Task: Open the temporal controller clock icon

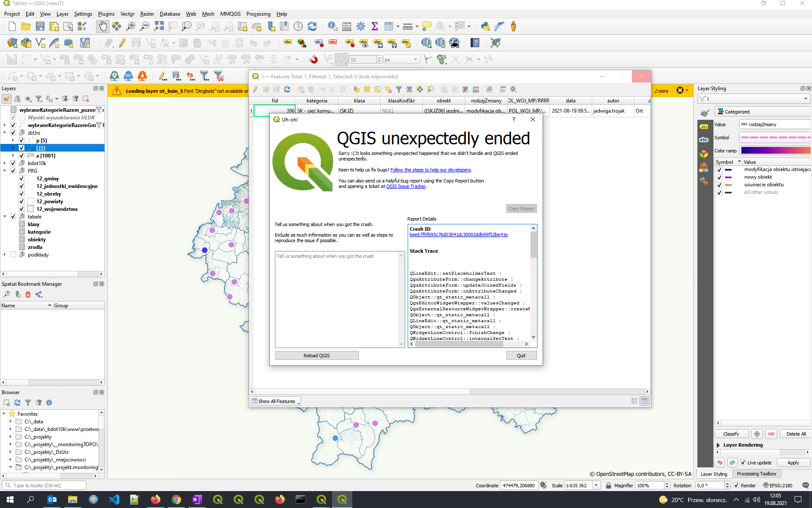Action: point(298,26)
